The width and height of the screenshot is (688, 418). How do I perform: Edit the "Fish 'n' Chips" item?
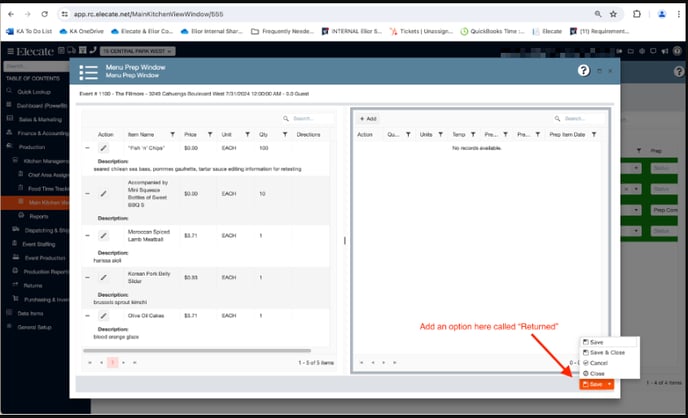click(103, 148)
